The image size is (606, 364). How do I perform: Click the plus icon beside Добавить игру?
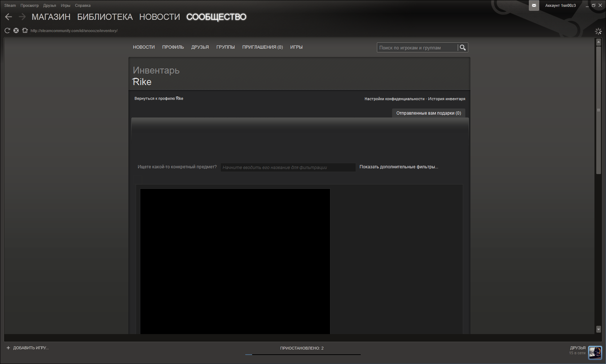tap(8, 348)
